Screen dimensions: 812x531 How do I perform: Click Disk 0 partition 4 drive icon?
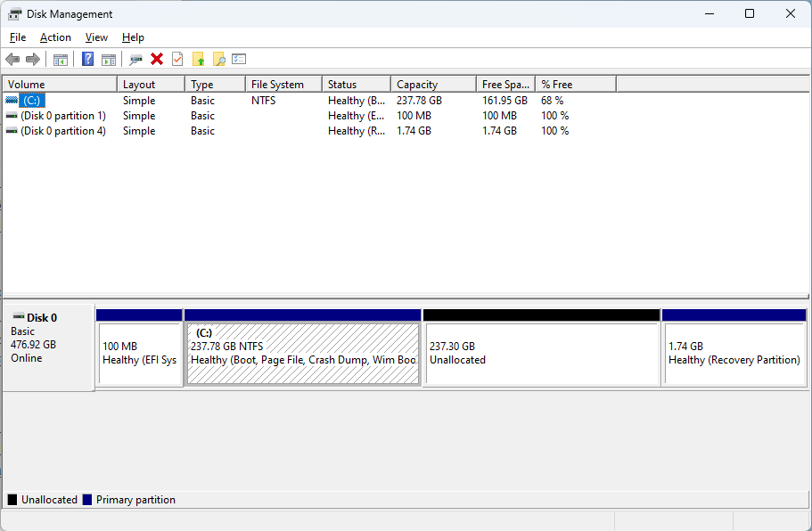click(x=12, y=131)
